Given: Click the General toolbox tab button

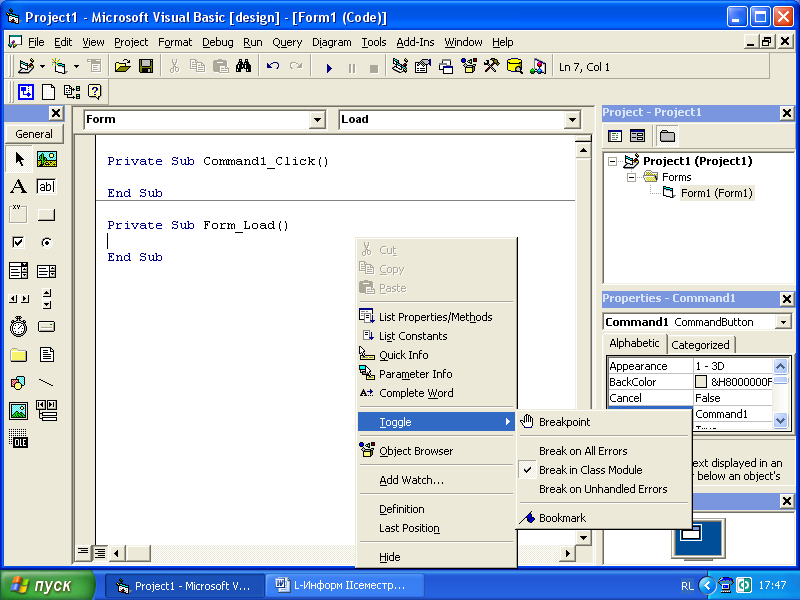Looking at the screenshot, I should click(34, 134).
